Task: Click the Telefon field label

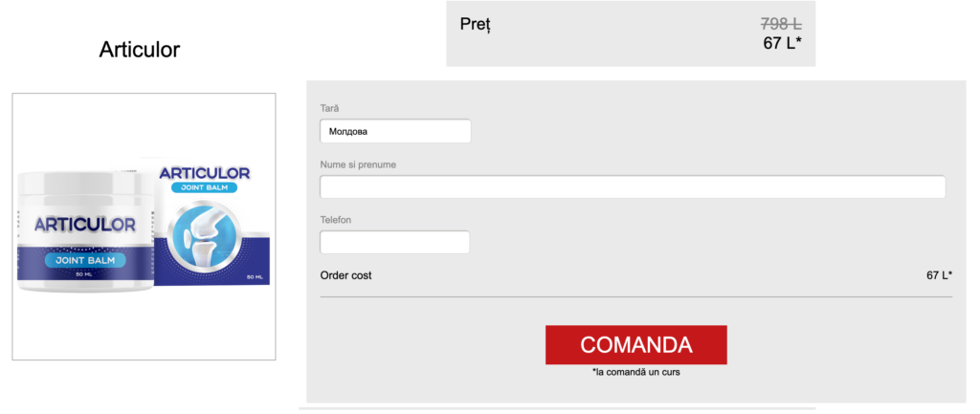Action: click(336, 220)
